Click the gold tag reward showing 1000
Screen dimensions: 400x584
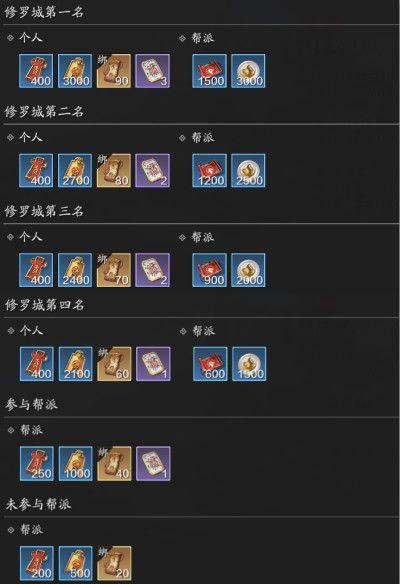pyautogui.click(x=76, y=464)
